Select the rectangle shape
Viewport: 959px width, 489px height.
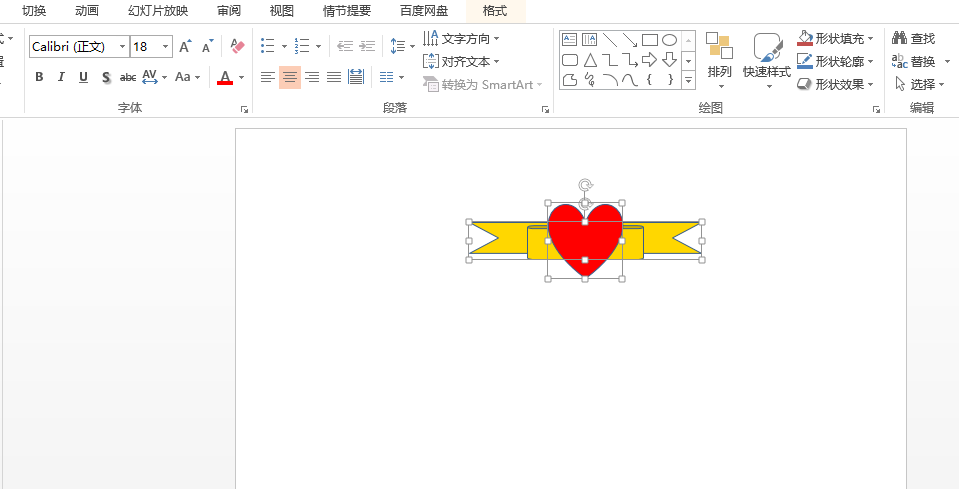point(650,40)
